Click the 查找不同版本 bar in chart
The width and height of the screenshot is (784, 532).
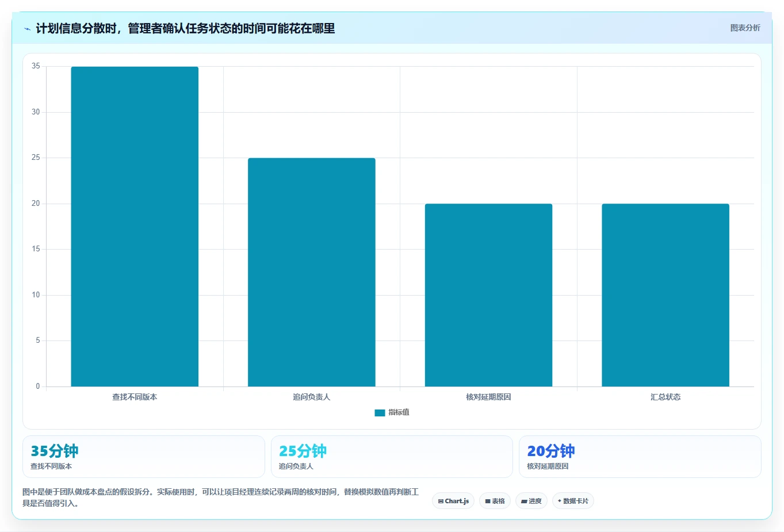click(x=135, y=227)
